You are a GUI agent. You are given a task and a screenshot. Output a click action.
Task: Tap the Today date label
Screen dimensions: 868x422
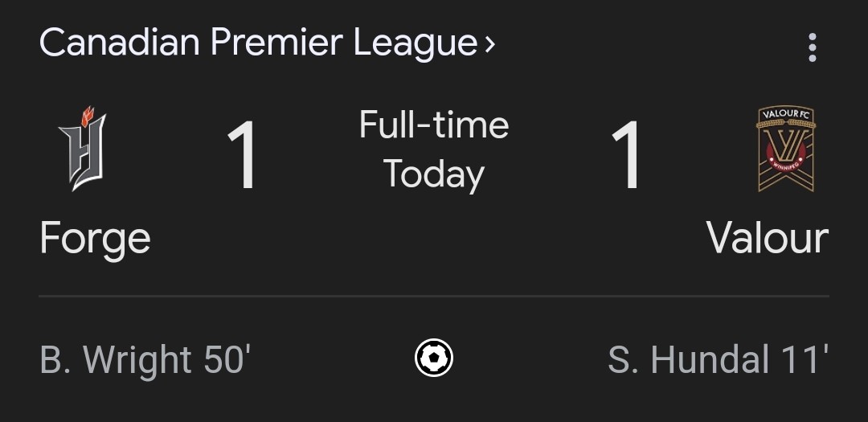(x=434, y=174)
